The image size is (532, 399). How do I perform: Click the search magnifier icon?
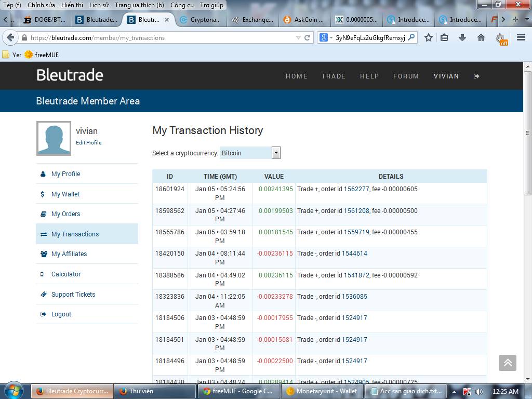(411, 37)
